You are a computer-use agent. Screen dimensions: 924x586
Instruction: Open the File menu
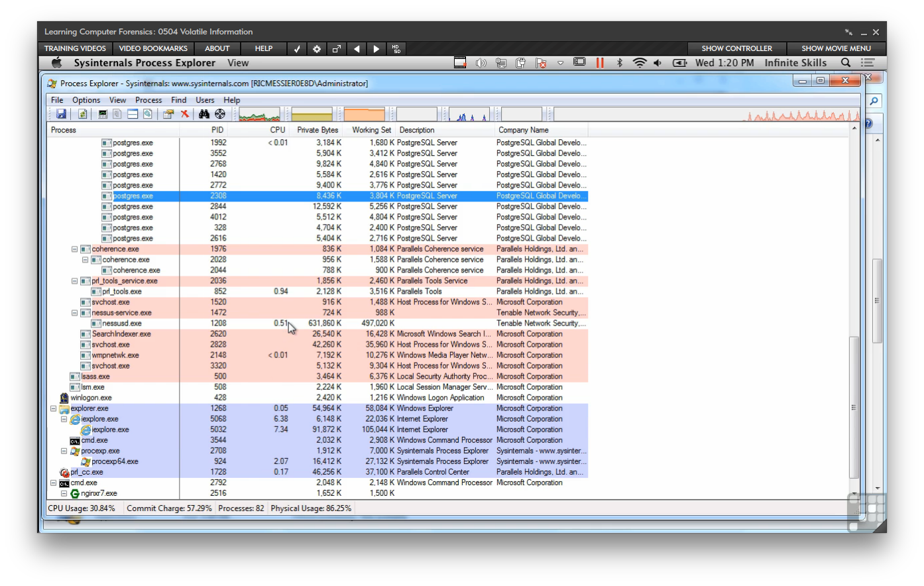click(x=57, y=100)
